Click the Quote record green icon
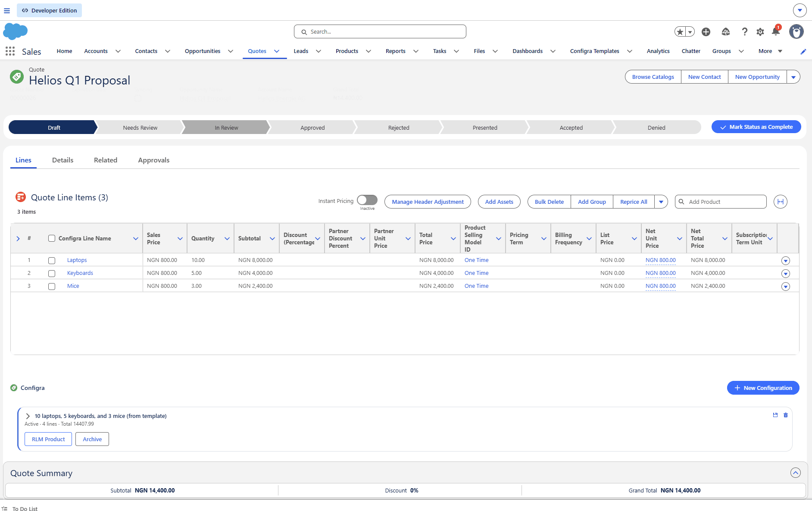The width and height of the screenshot is (812, 511). [x=17, y=77]
